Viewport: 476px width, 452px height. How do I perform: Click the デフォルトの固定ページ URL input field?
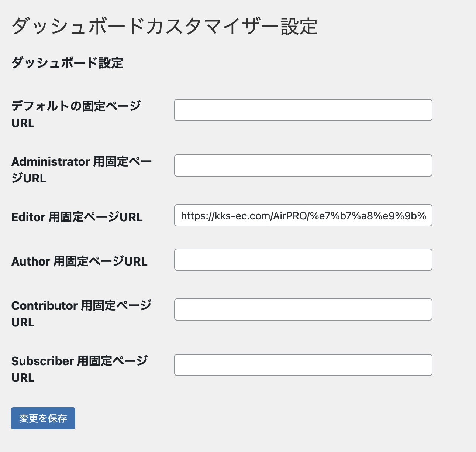click(x=303, y=110)
